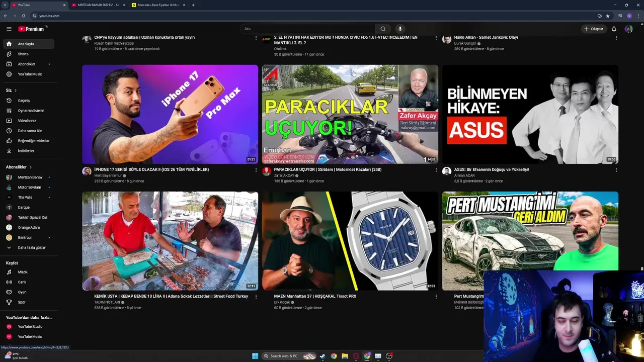Click the YouTube Premium logo
The height and width of the screenshot is (362, 644).
(x=31, y=29)
